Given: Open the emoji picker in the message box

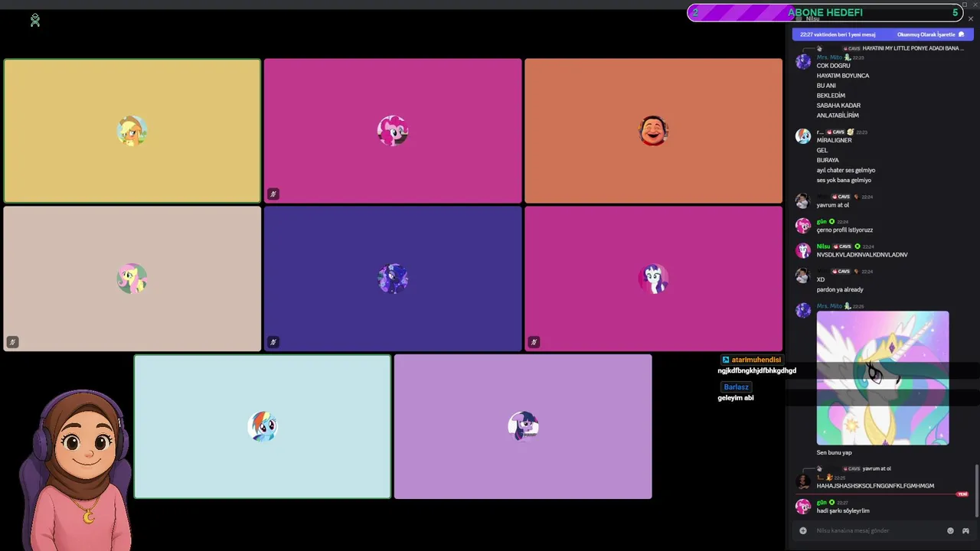Looking at the screenshot, I should click(x=951, y=530).
